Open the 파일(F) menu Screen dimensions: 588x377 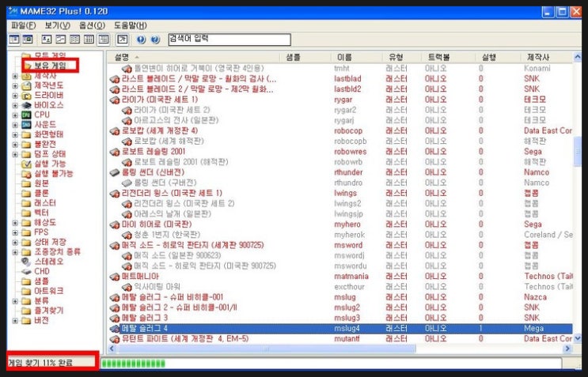pos(23,25)
